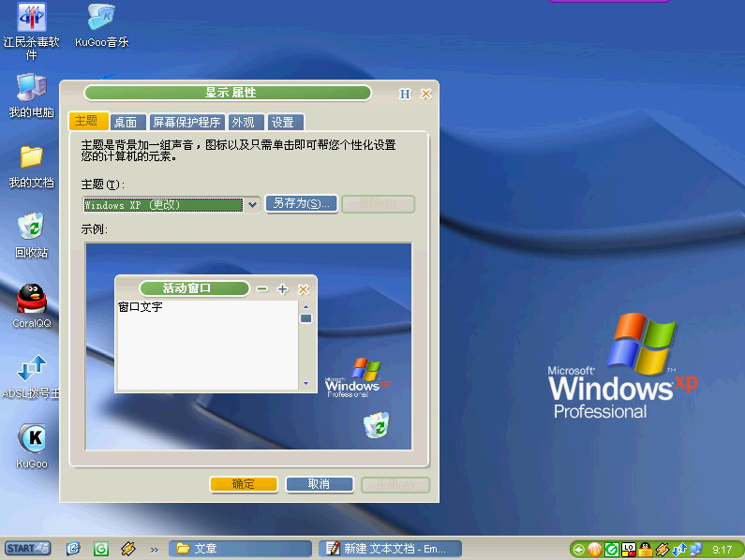The width and height of the screenshot is (745, 560).
Task: Open the ADSL拨号王 dialer icon
Action: (31, 368)
